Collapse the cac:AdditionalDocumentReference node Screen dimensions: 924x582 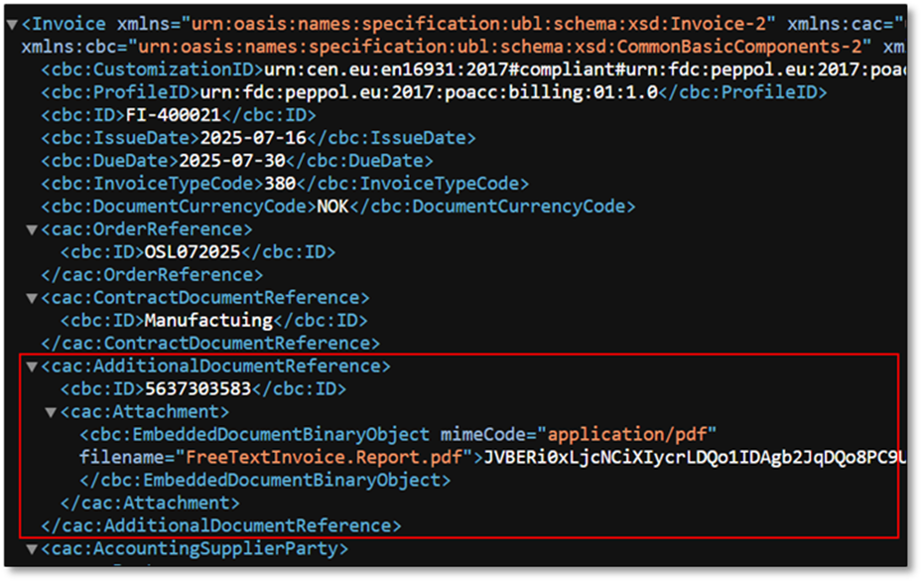click(33, 366)
